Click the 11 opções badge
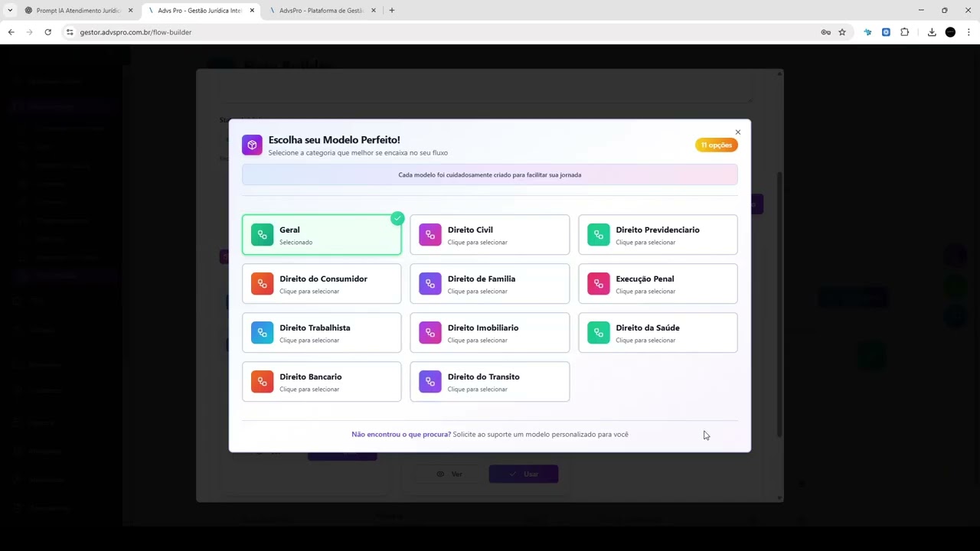 717,145
